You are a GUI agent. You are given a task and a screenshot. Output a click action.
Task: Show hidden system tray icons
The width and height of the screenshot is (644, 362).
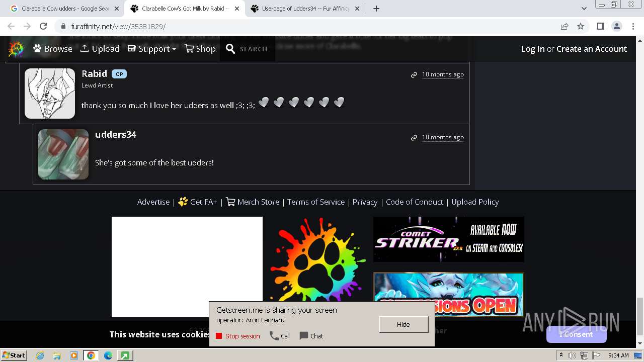tap(561, 355)
